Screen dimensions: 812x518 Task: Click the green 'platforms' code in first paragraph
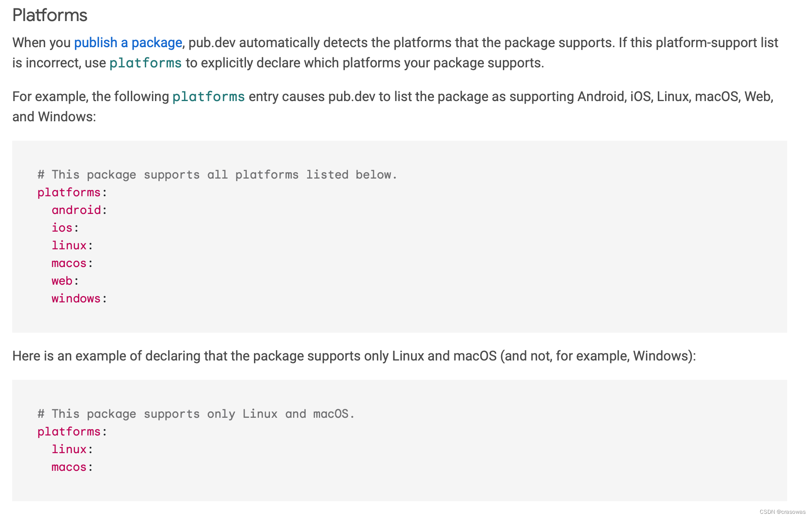click(145, 63)
